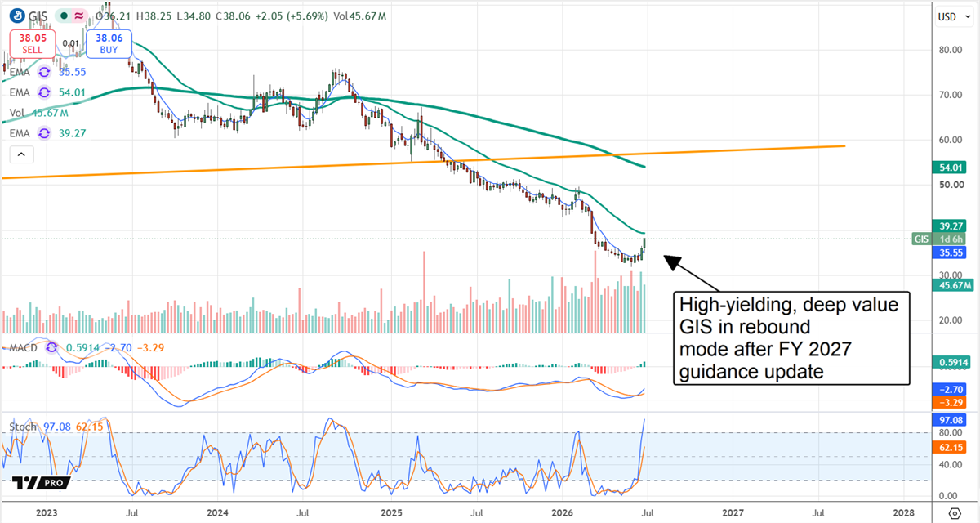980x523 pixels.
Task: Click the 38.06 BUY button
Action: 109,43
